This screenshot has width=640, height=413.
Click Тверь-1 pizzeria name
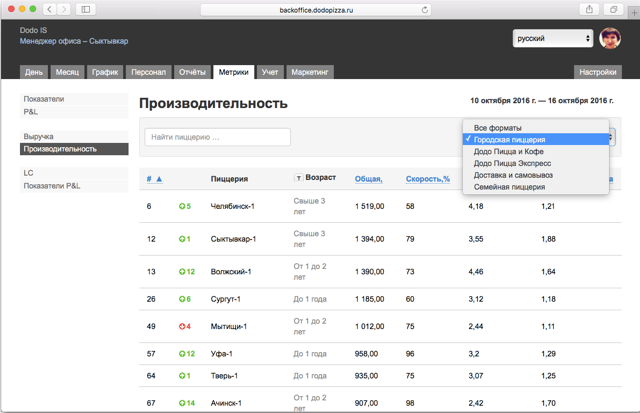pyautogui.click(x=224, y=375)
